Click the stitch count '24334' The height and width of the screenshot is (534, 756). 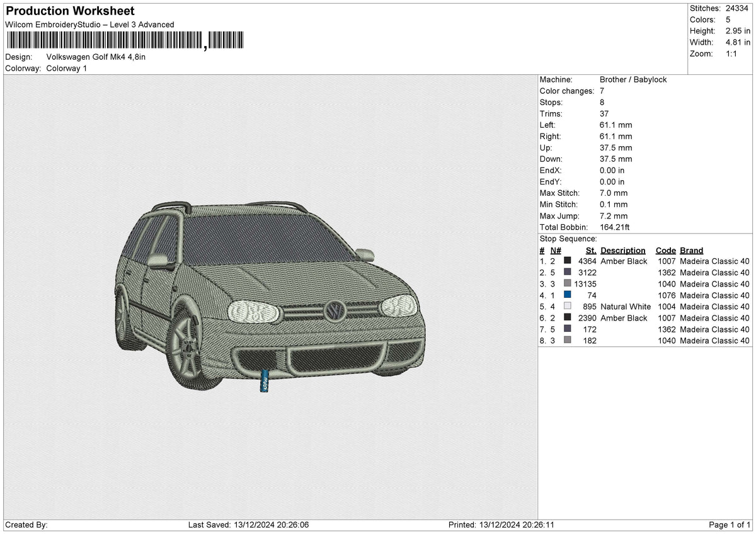(736, 8)
